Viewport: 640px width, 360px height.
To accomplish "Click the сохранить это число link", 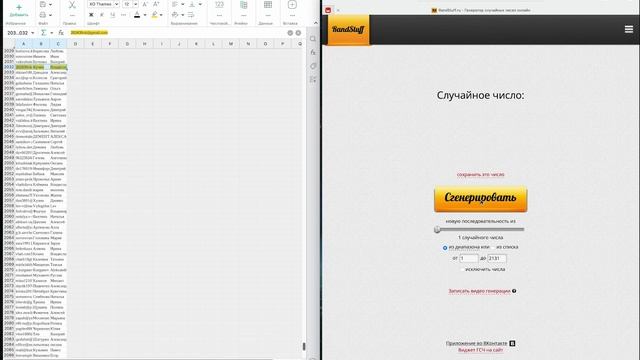I will coord(480,175).
